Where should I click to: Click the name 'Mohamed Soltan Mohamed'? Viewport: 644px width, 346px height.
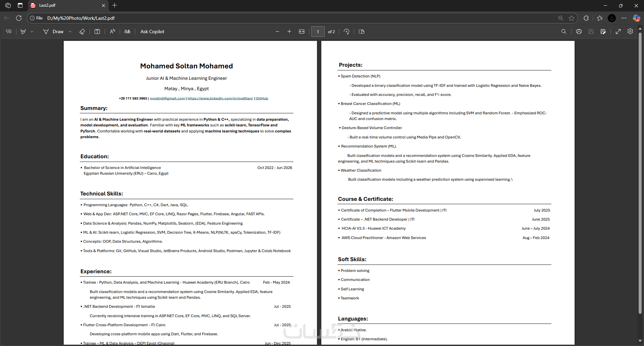(186, 66)
